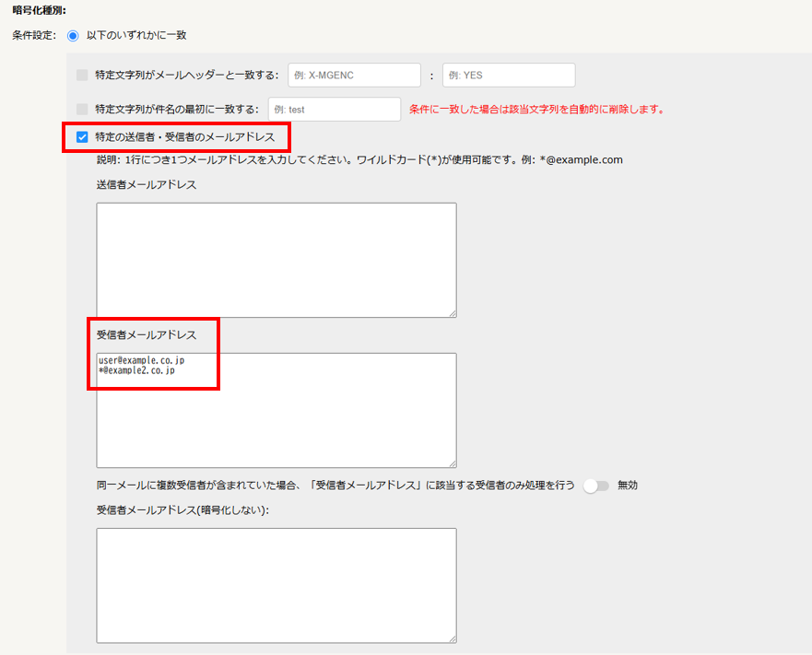Uncheck 特定の送信者・受信者のメールアドレス checkbox
The height and width of the screenshot is (655, 812).
coord(82,137)
